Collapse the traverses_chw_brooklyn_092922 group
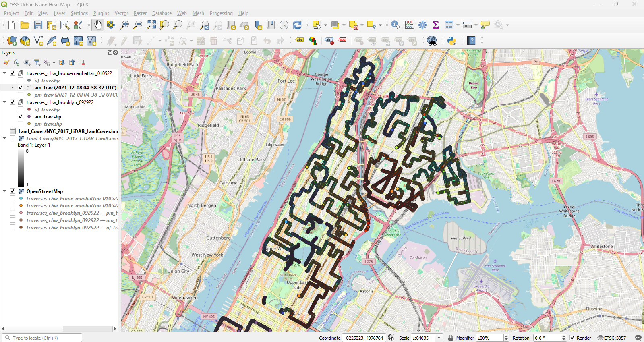Screen dimensions: 644x342 coord(4,102)
